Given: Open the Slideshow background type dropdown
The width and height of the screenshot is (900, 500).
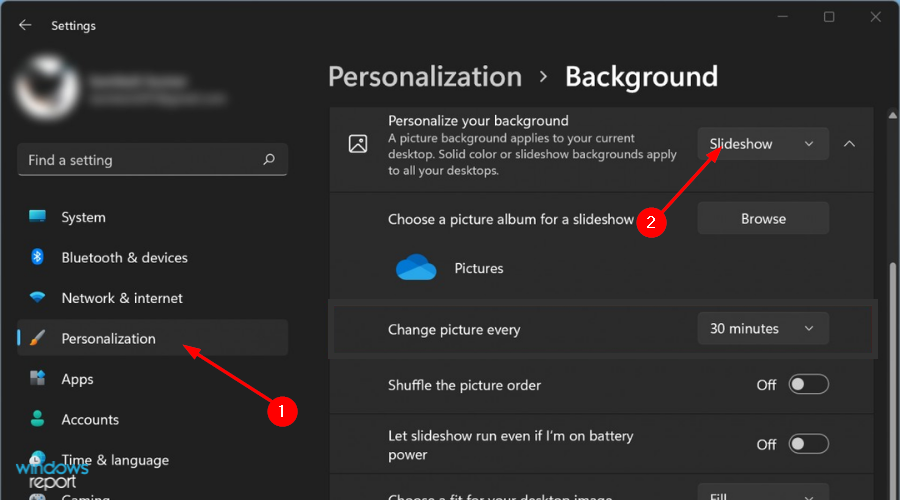Looking at the screenshot, I should [762, 144].
